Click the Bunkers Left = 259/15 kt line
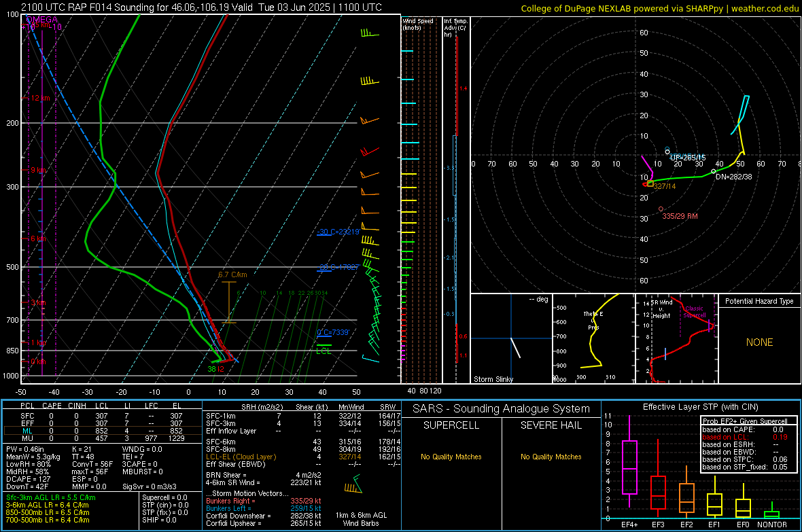Viewport: 802px width, 532px height. 264,508
